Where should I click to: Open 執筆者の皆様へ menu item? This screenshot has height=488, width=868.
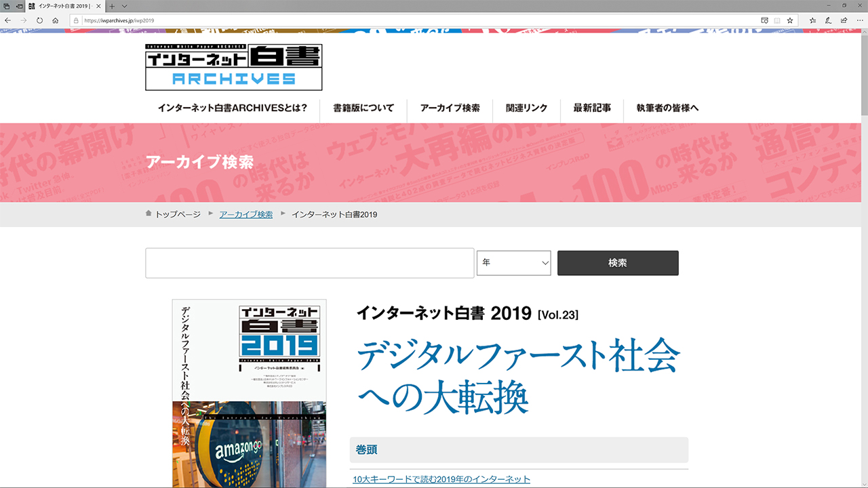click(x=667, y=108)
